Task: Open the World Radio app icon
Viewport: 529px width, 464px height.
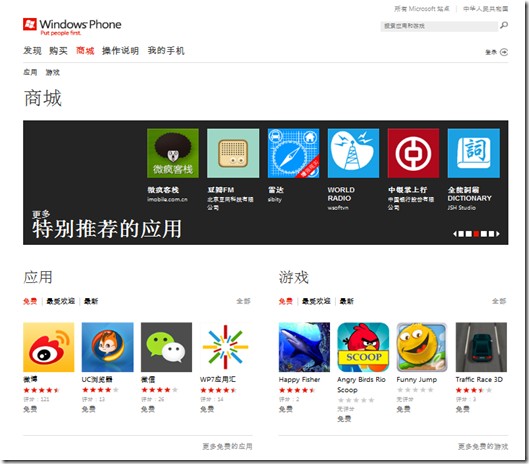Action: point(353,153)
